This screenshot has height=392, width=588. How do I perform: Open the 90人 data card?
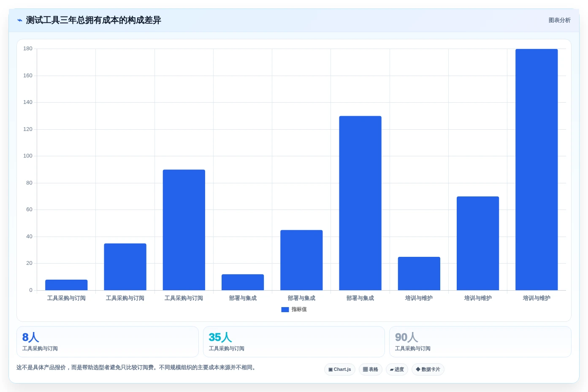pyautogui.click(x=480, y=342)
